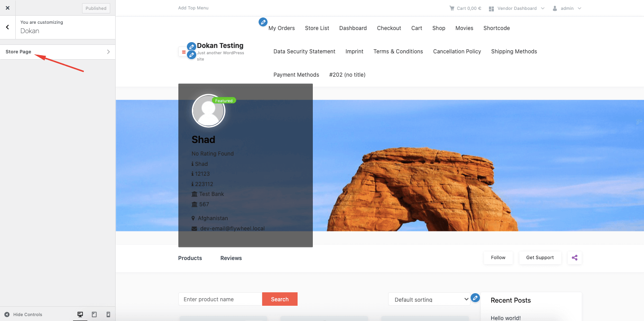Click the purple share icon
Image resolution: width=644 pixels, height=321 pixels.
(x=575, y=258)
